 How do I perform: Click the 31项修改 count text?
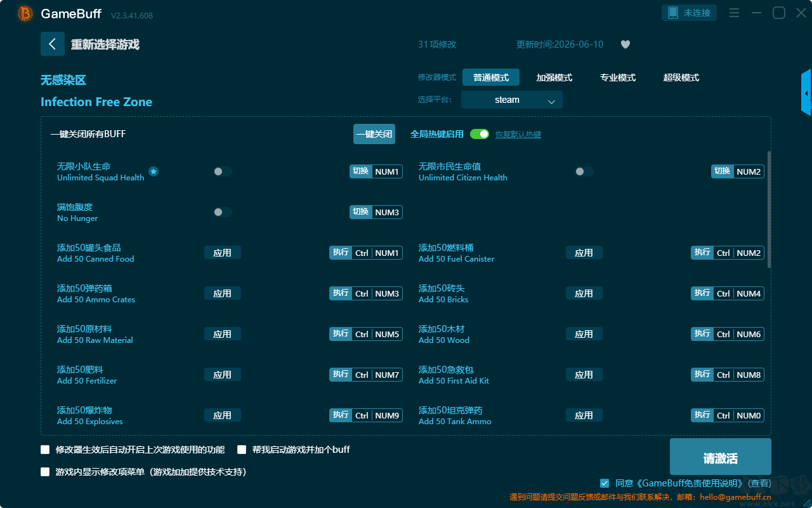point(437,44)
